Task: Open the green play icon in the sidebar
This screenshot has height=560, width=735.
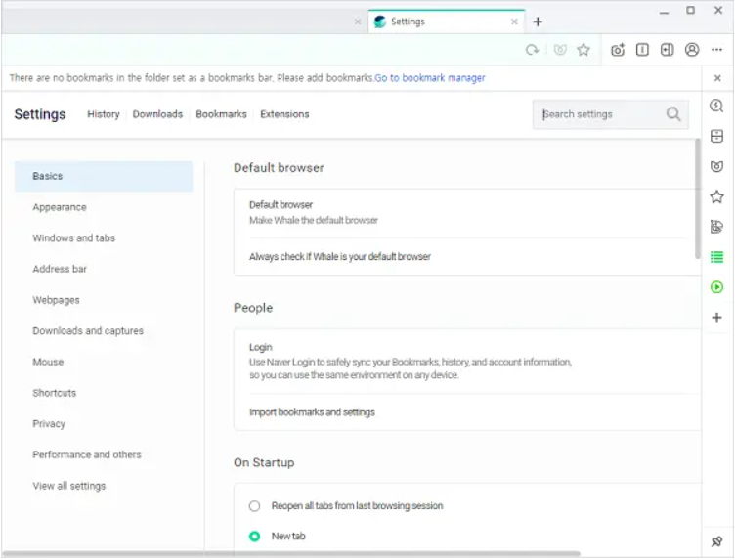Action: pyautogui.click(x=716, y=286)
